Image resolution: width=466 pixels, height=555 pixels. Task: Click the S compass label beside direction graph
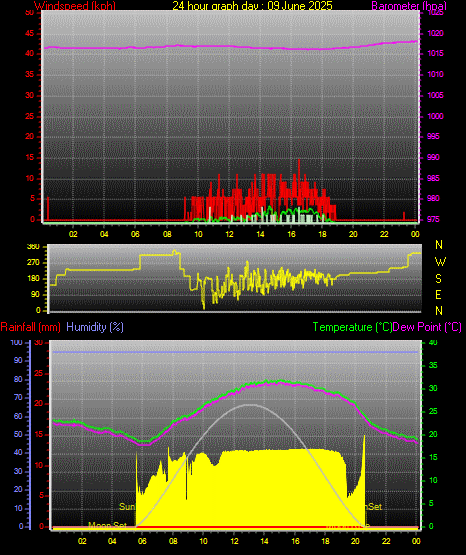coord(438,279)
